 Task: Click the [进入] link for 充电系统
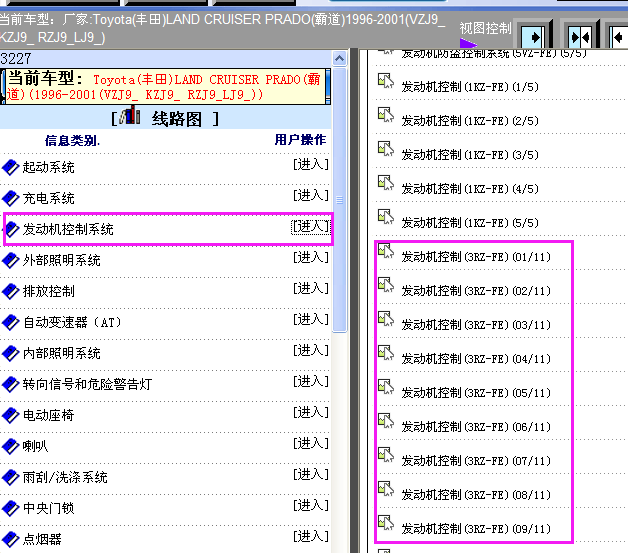(x=311, y=195)
